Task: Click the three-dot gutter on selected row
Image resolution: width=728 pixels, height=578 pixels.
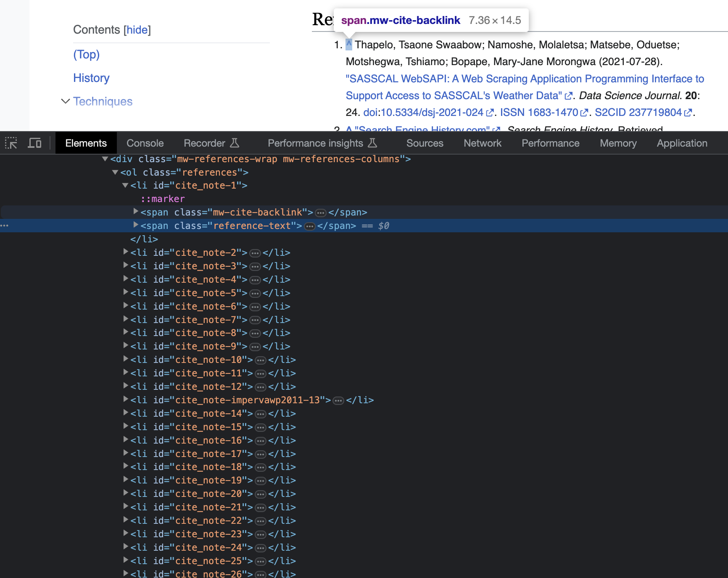Action: (x=5, y=226)
